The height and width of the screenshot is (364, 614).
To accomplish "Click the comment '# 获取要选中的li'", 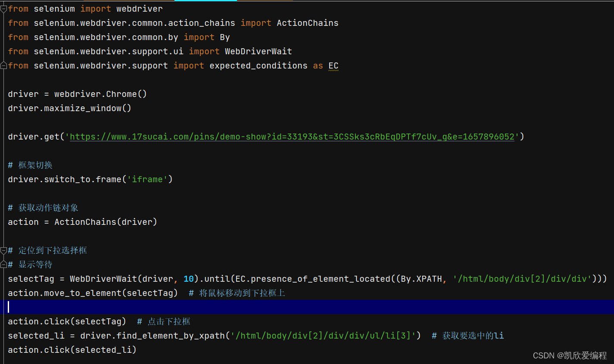I will (468, 336).
